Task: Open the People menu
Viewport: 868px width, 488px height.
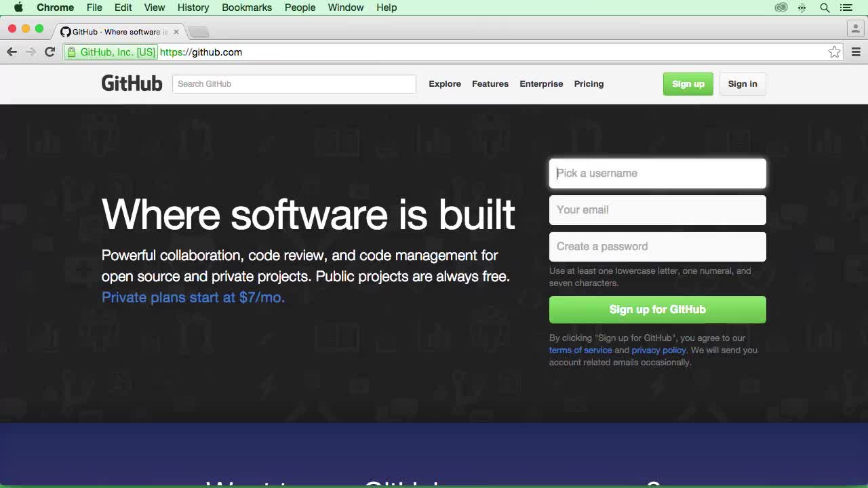Action: point(300,7)
